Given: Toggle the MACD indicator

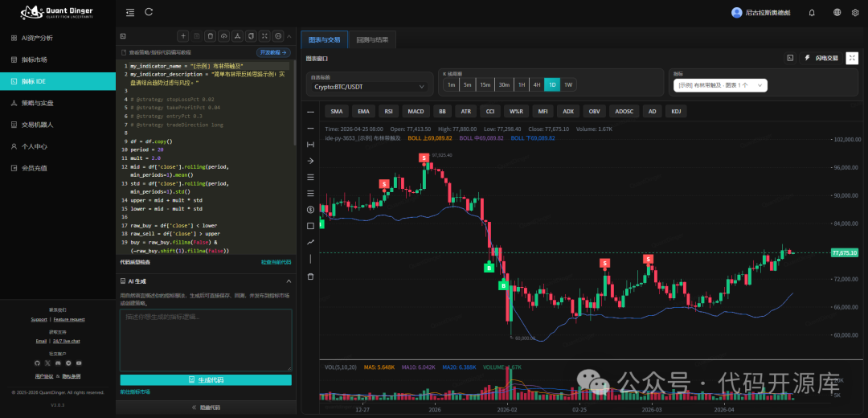Looking at the screenshot, I should coord(416,111).
